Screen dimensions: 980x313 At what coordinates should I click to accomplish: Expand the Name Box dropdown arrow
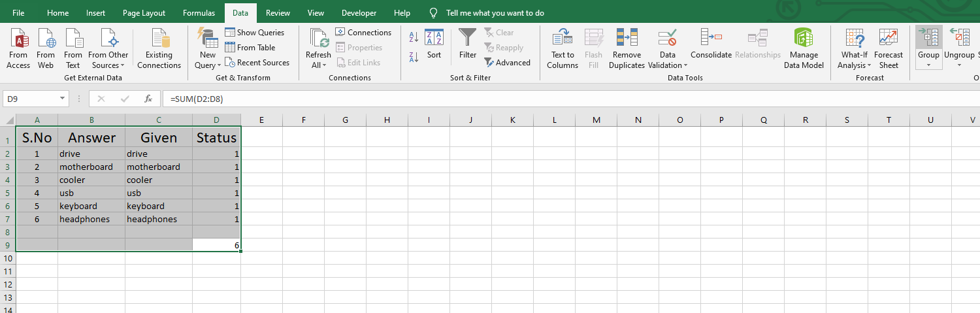click(x=63, y=99)
